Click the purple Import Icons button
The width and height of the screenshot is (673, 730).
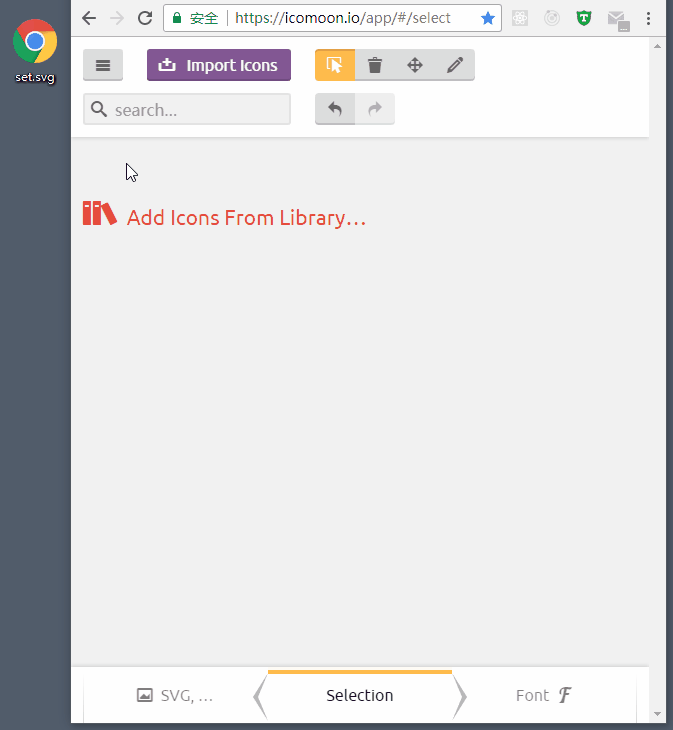(219, 65)
